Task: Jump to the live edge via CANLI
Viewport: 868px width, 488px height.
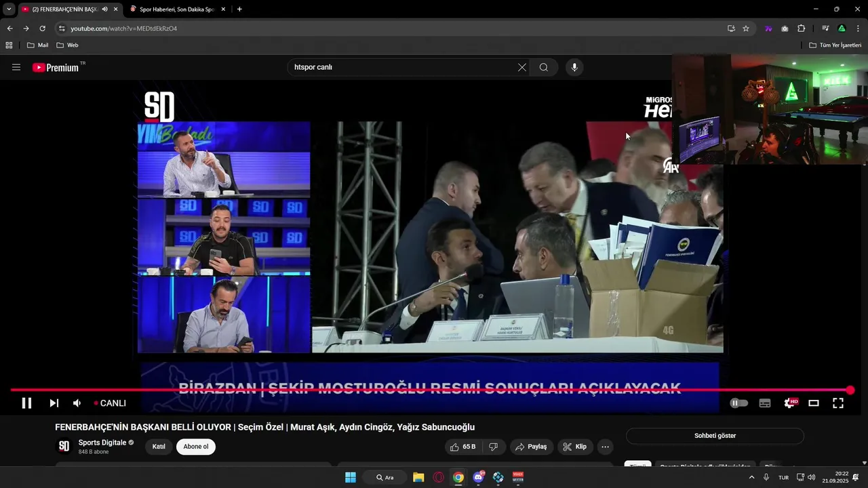Action: click(110, 403)
